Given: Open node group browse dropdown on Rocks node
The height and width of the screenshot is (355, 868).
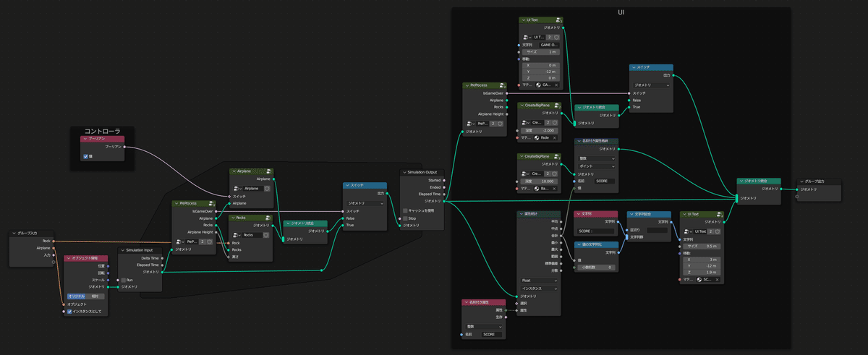Looking at the screenshot, I should click(238, 235).
